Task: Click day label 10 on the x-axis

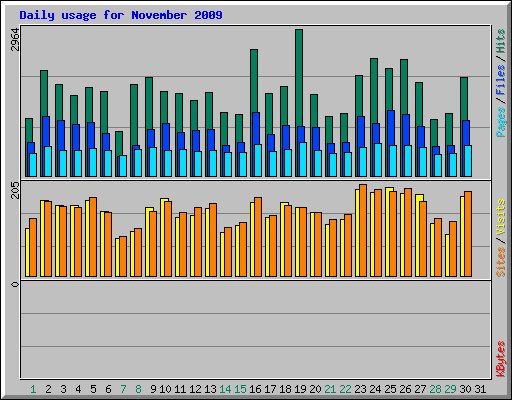Action: (x=165, y=389)
